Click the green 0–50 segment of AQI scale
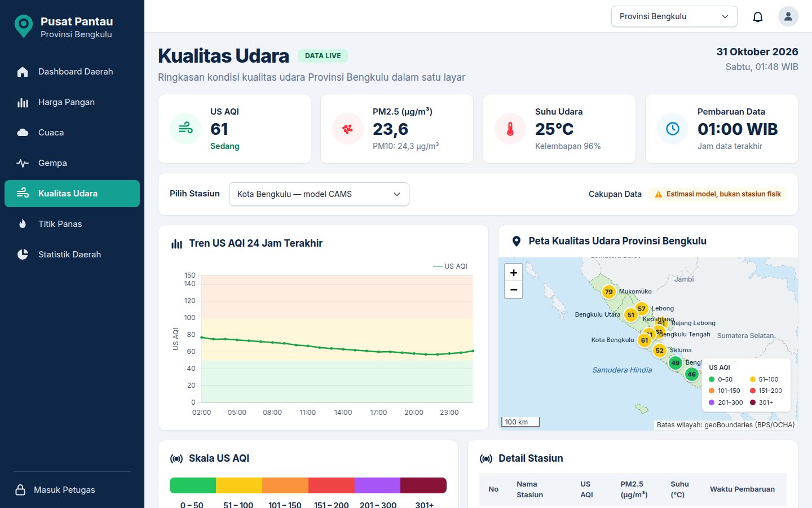 pyautogui.click(x=193, y=485)
